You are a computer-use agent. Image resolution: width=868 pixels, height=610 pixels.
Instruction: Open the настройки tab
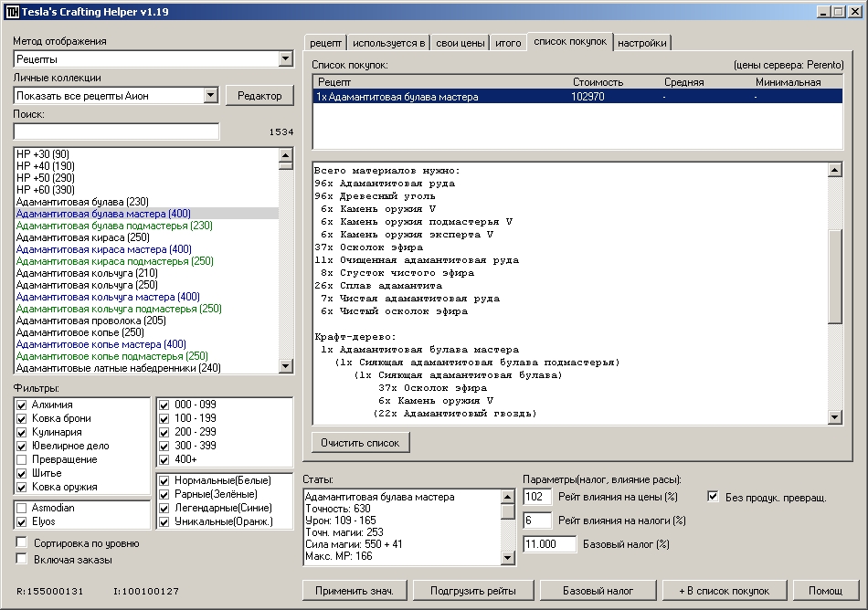(642, 43)
